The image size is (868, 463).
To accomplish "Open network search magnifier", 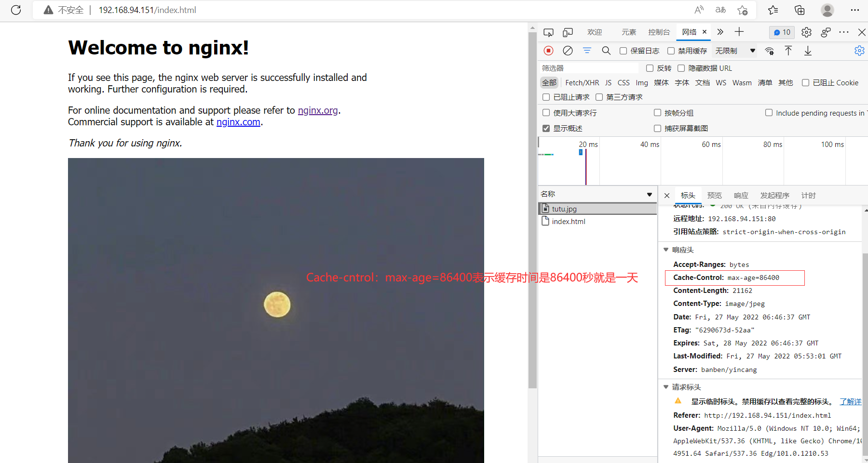I will tap(606, 51).
